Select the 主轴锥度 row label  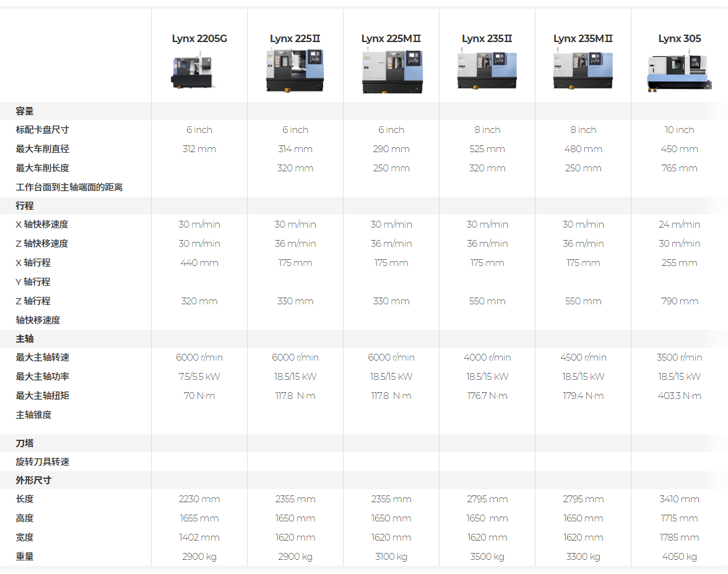33,415
